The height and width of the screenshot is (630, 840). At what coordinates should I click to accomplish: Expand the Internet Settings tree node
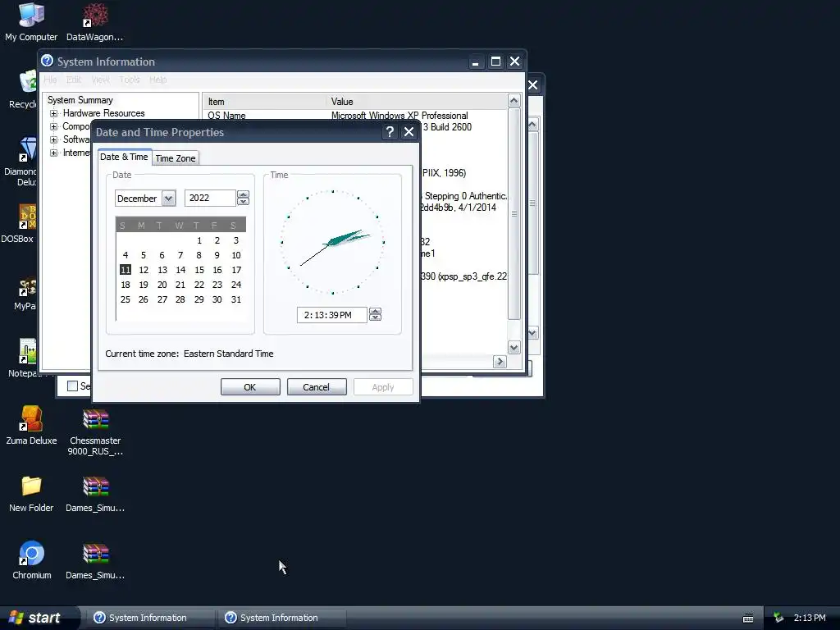tap(53, 153)
